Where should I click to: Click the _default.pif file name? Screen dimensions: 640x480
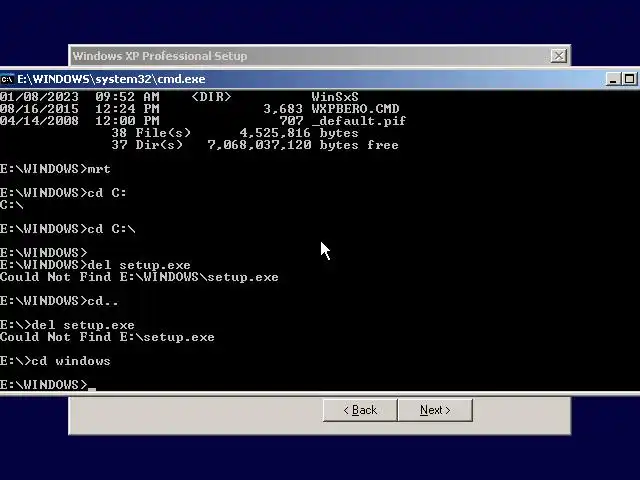359,121
